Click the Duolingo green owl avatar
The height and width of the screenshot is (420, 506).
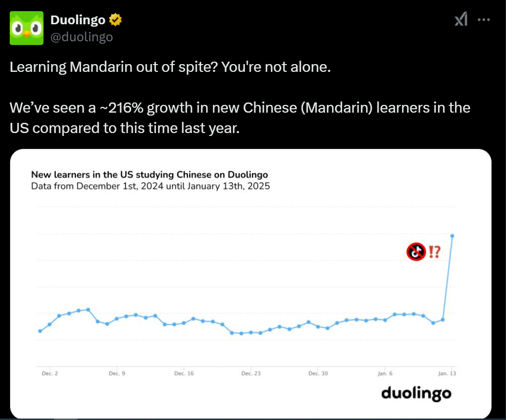click(27, 28)
